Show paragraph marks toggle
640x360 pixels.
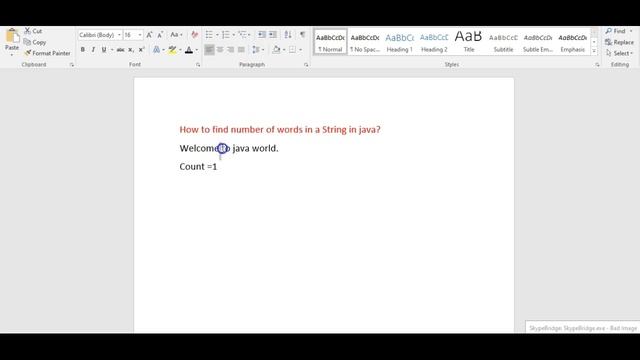pos(302,35)
